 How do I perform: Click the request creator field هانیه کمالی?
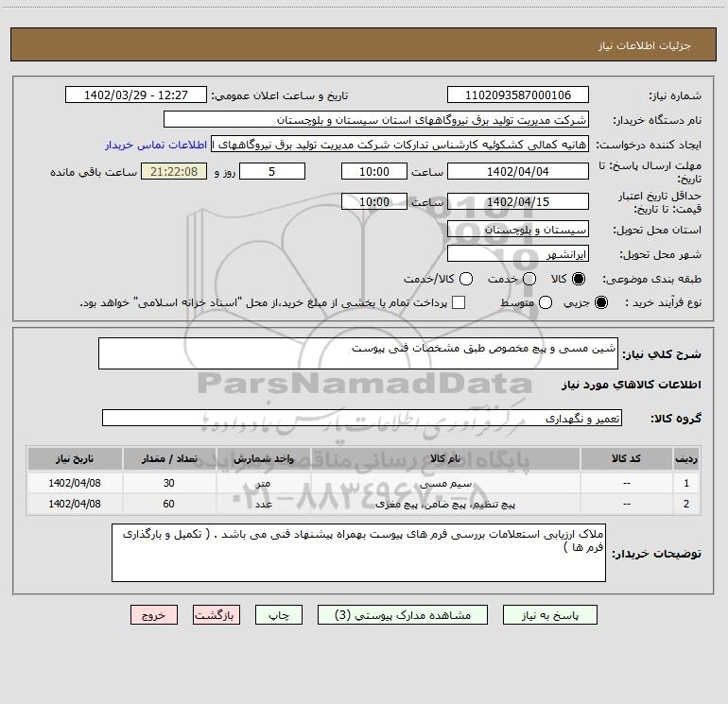click(x=400, y=145)
